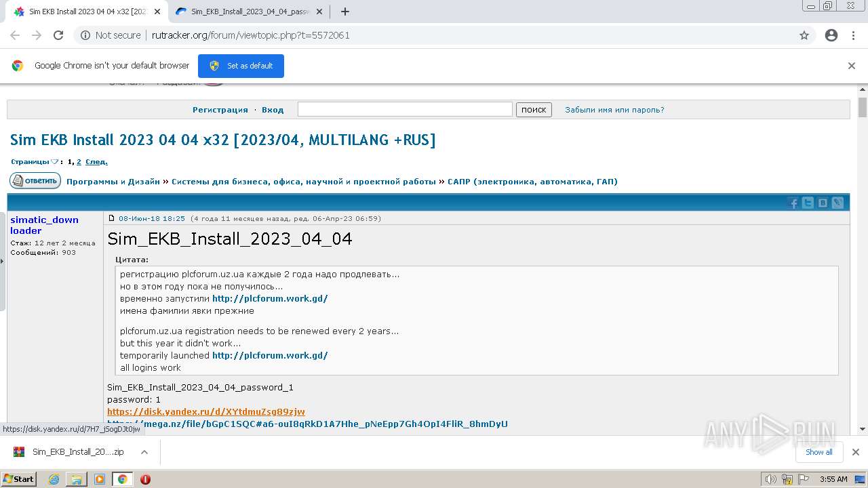Open the Action Center flag icon
This screenshot has width=868, height=488.
coord(804,479)
